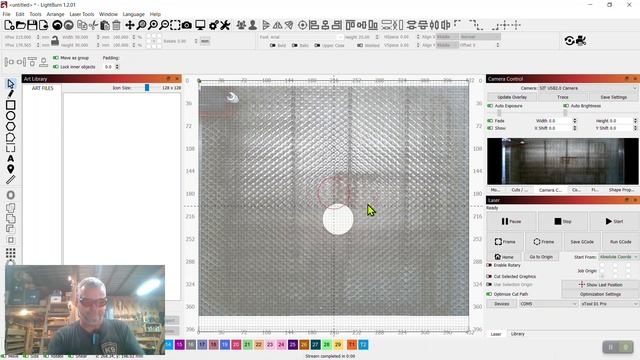Toggle Cut Selected Graphics switch
Screen dimensions: 640x360
point(489,276)
